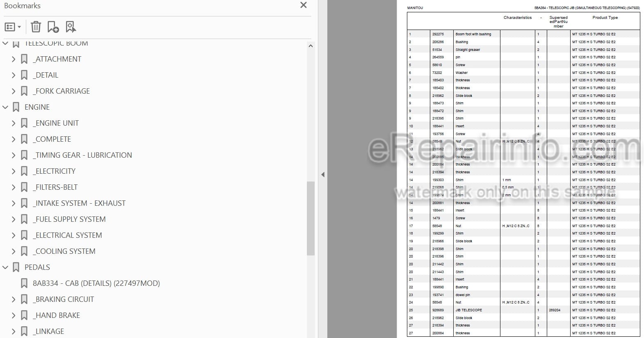Go to the _ELECTRICITY bookmark

pos(54,171)
